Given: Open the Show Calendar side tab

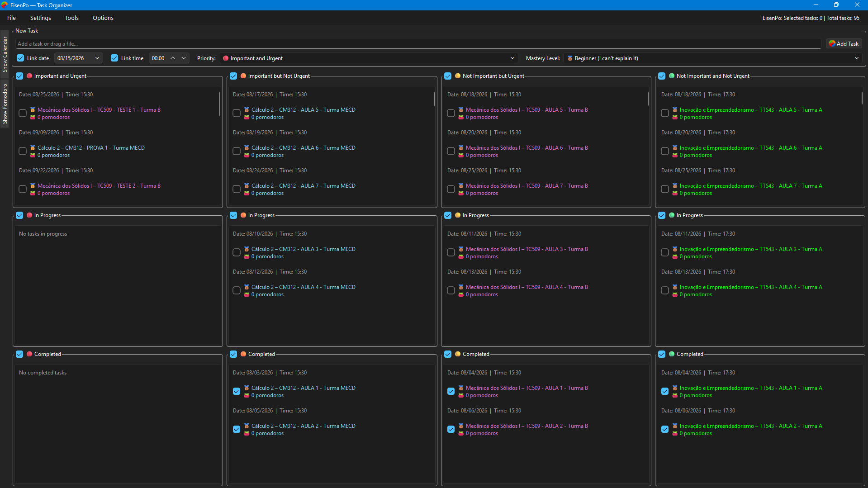Looking at the screenshot, I should [x=5, y=54].
